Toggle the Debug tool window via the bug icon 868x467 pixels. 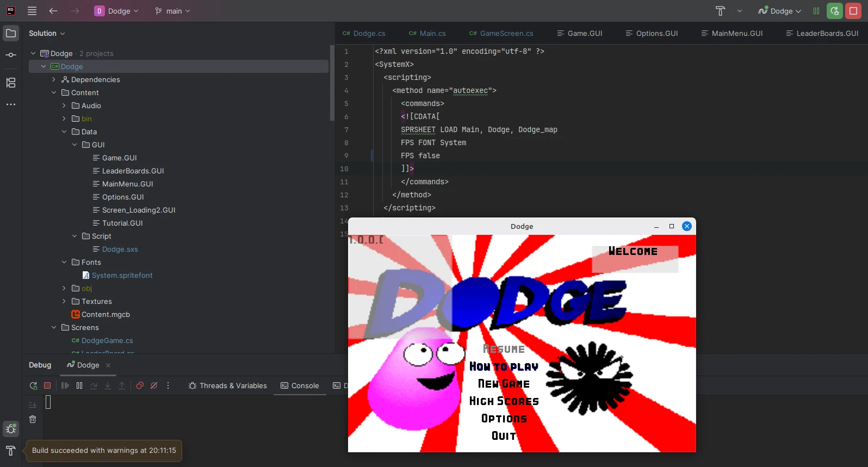point(11,429)
